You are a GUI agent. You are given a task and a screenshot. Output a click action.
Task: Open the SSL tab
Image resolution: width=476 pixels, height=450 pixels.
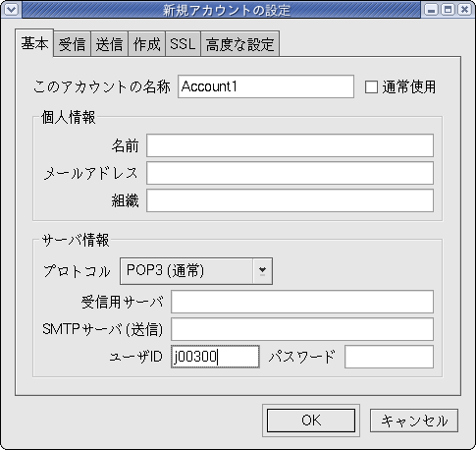pyautogui.click(x=183, y=44)
